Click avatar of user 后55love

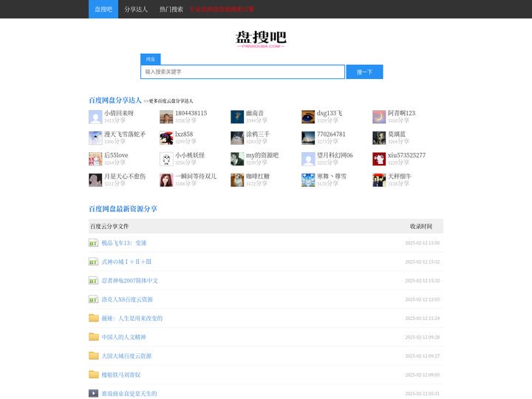click(x=95, y=159)
